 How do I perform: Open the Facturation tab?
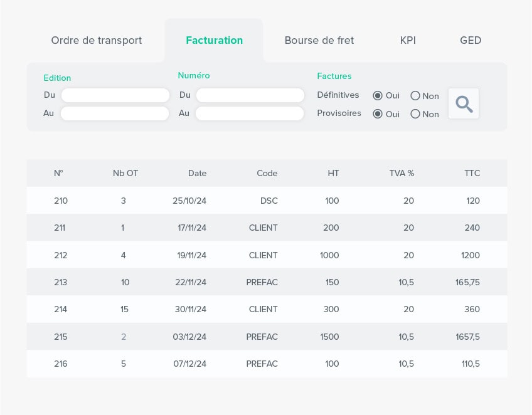(x=214, y=40)
